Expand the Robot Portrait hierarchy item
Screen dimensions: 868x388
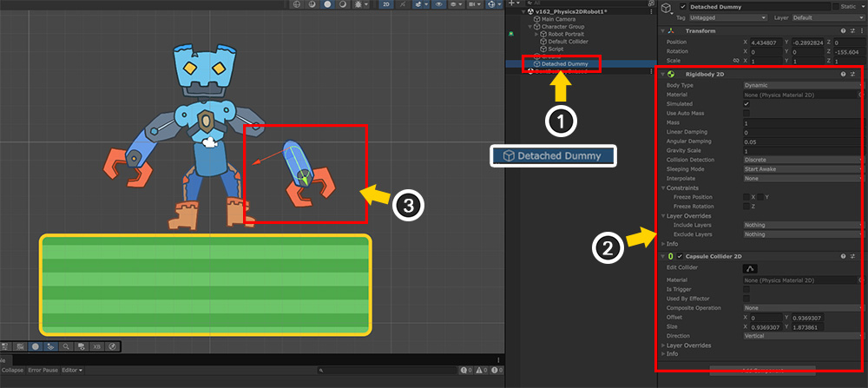click(537, 34)
